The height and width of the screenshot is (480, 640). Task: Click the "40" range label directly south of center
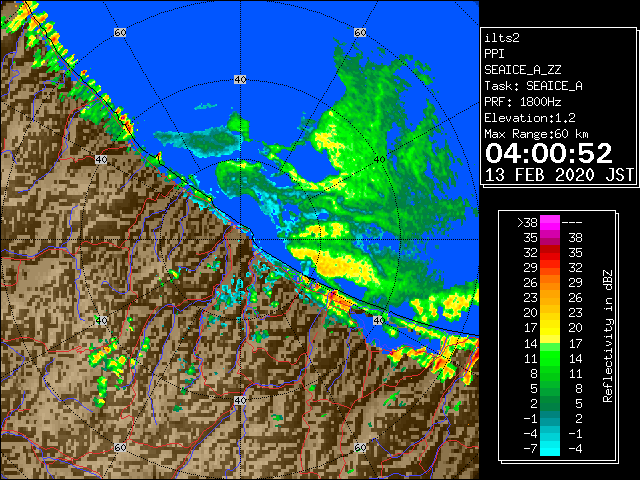point(240,400)
